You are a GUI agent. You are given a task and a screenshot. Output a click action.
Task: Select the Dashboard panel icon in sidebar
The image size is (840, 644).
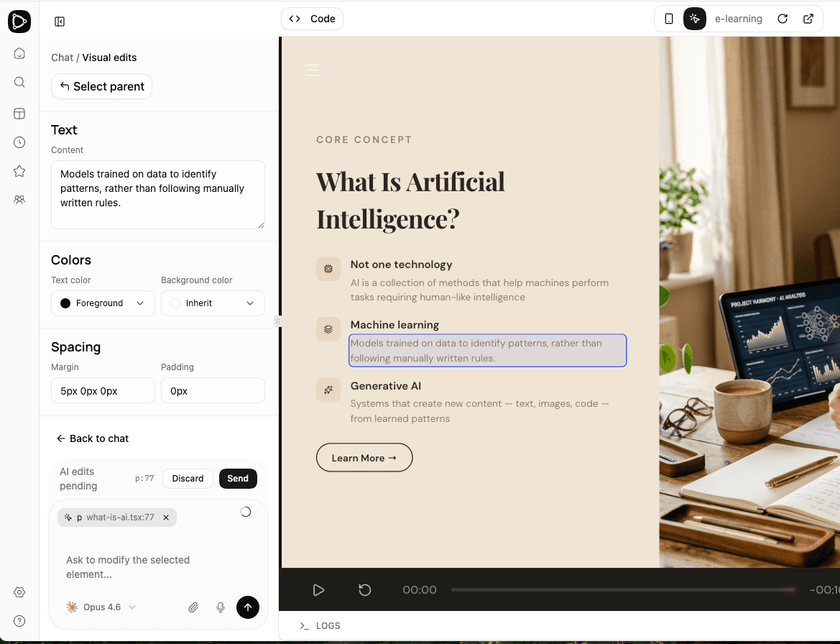pyautogui.click(x=19, y=114)
